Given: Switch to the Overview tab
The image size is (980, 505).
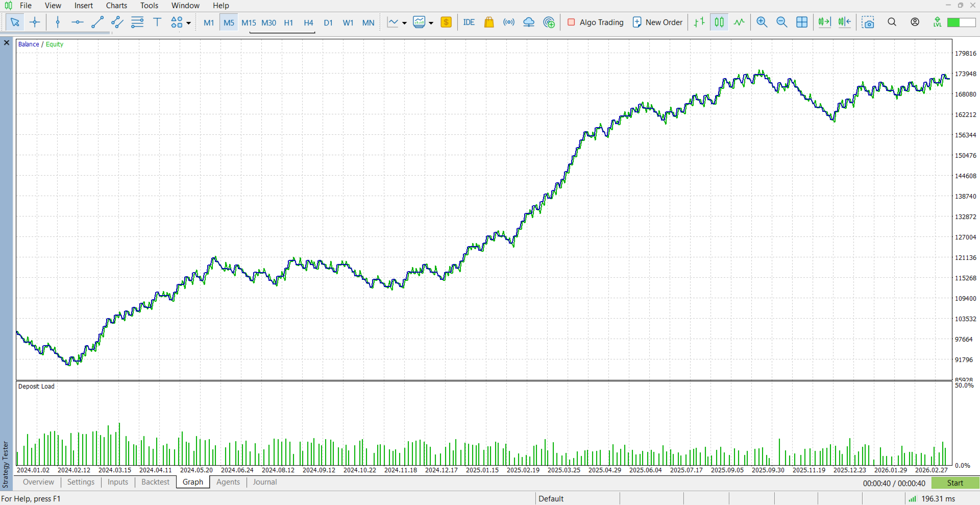Looking at the screenshot, I should point(38,482).
